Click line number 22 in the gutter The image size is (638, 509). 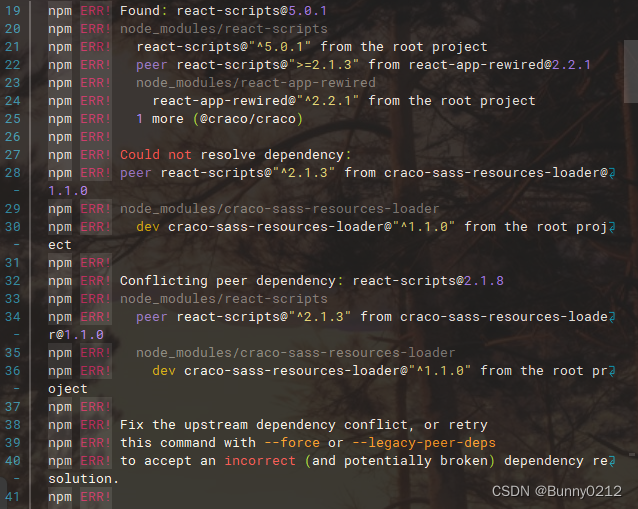[x=13, y=65]
